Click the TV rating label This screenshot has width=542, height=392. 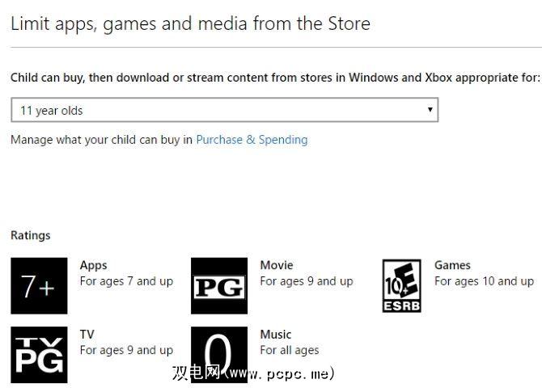click(87, 334)
